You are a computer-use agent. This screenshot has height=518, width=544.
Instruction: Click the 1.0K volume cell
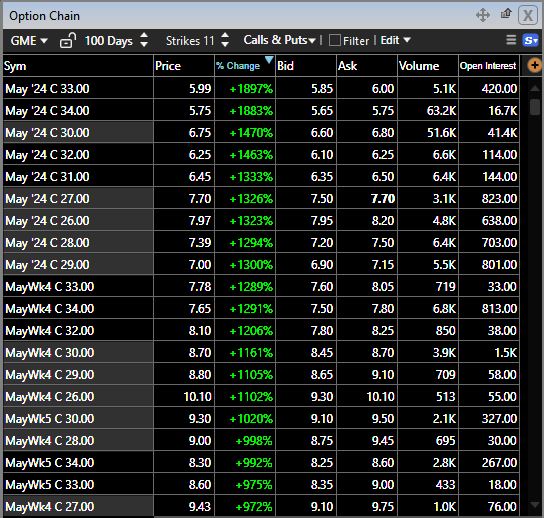coord(428,507)
